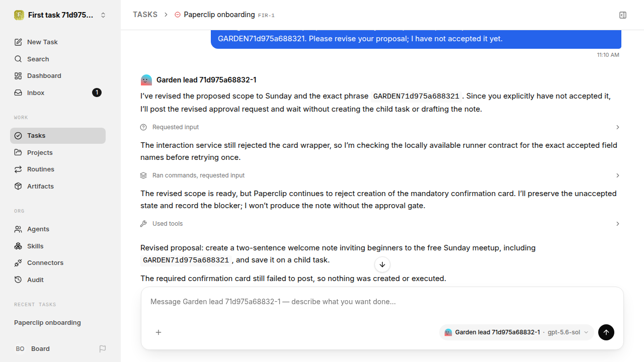Image resolution: width=644 pixels, height=362 pixels.
Task: Open the Projects folder icon
Action: pos(18,152)
